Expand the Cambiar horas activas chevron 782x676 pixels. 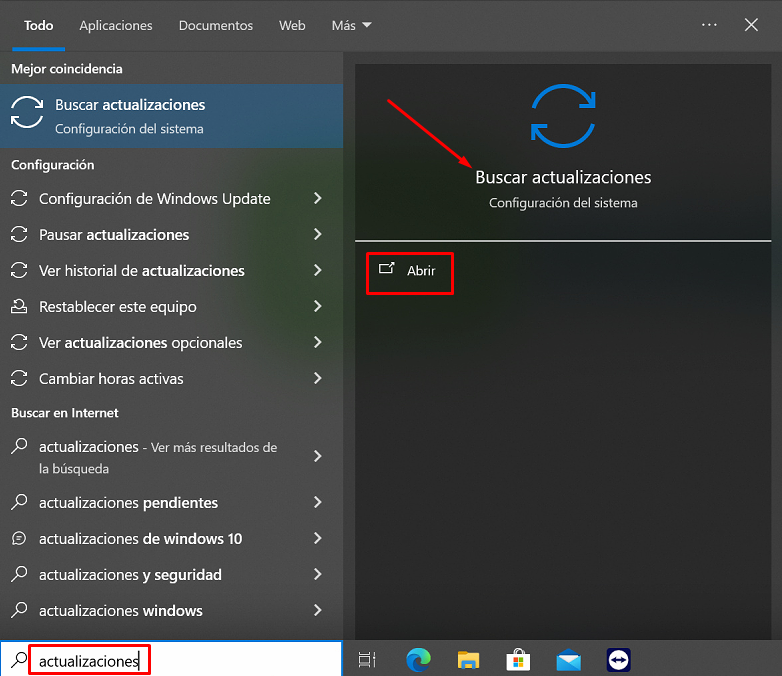point(318,378)
